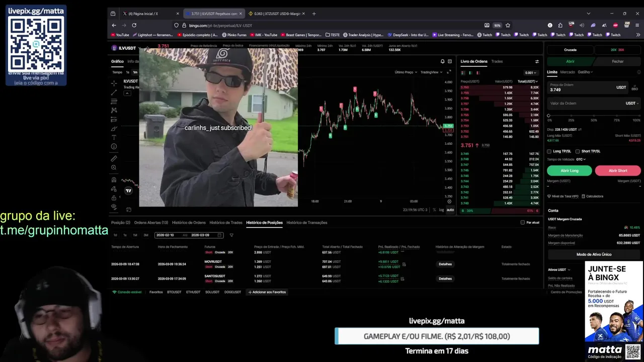Open the TradingView chart type dropdown
The width and height of the screenshot is (644, 362).
pyautogui.click(x=431, y=72)
